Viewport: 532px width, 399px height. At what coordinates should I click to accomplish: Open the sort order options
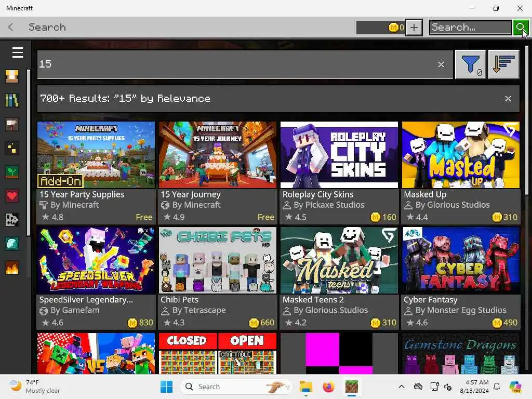(504, 64)
